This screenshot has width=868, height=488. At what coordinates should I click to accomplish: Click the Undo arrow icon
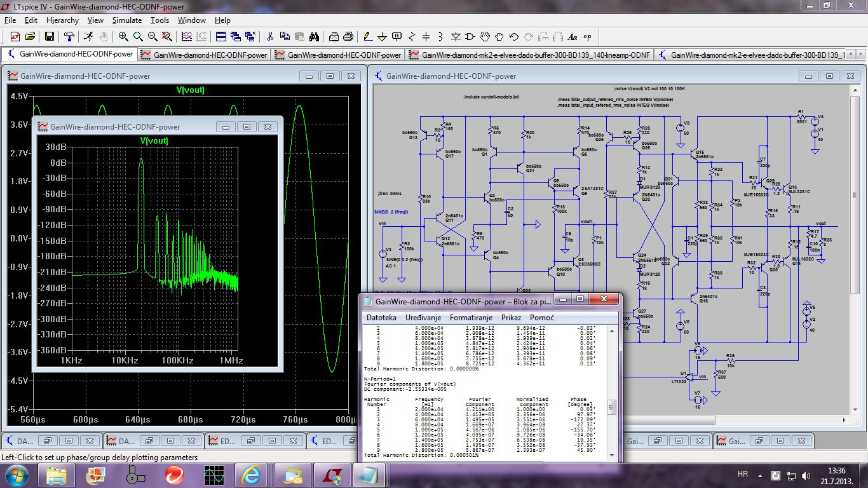[514, 36]
